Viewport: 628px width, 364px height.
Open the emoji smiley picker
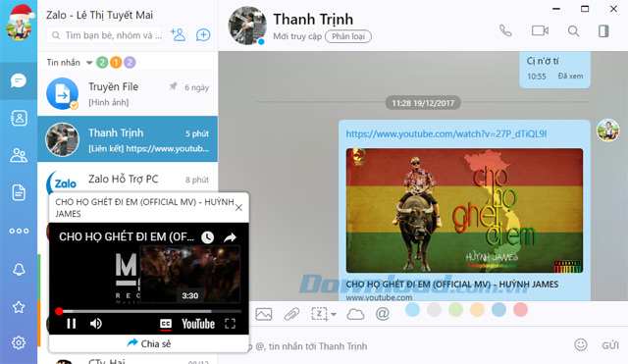[x=581, y=344]
